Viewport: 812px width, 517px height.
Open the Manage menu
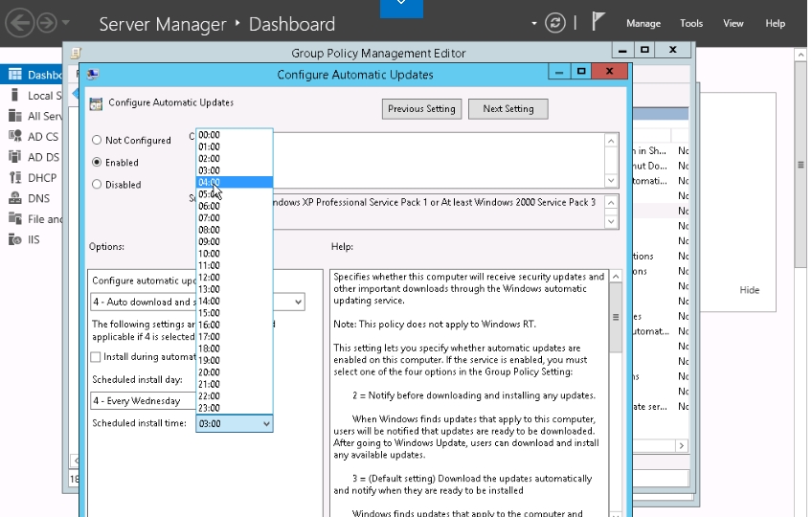(643, 24)
